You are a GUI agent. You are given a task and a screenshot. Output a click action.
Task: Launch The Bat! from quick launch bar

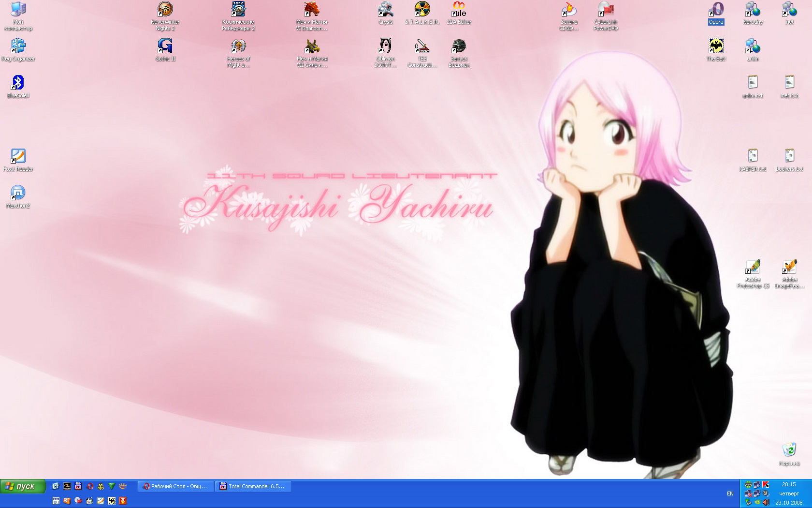click(x=112, y=501)
